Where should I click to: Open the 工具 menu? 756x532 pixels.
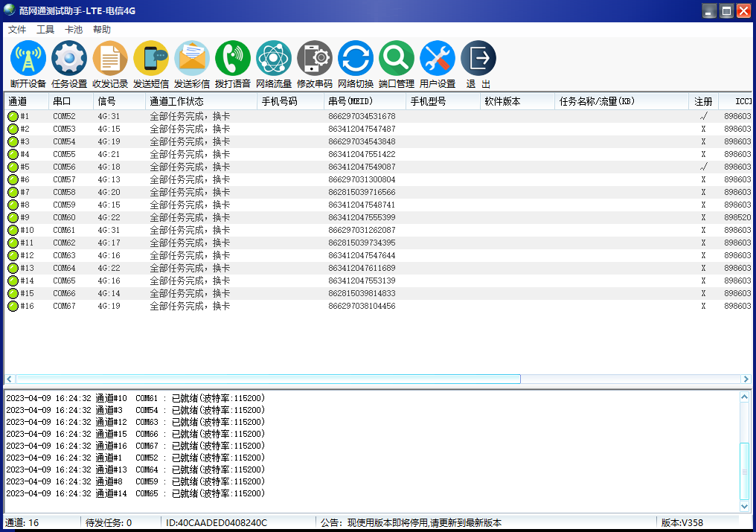pyautogui.click(x=45, y=30)
